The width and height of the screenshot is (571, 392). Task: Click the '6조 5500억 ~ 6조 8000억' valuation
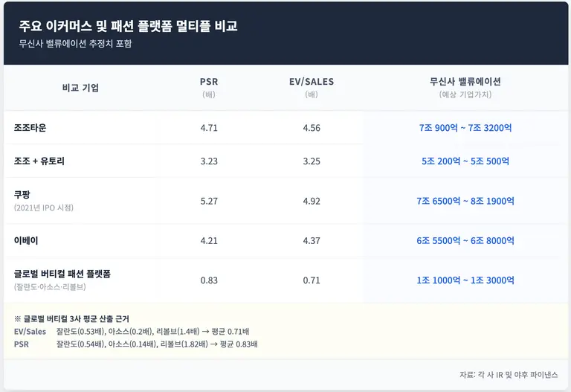coord(465,241)
